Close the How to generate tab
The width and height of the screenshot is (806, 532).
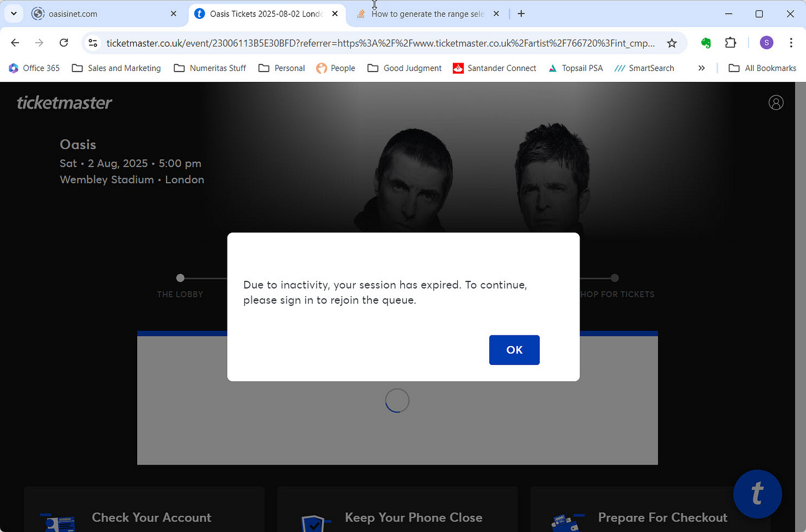[496, 14]
